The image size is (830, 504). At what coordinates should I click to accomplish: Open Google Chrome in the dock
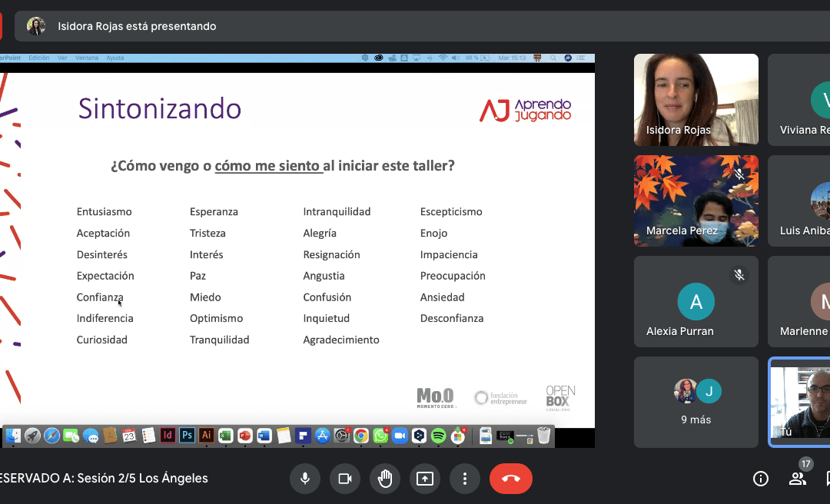pyautogui.click(x=361, y=436)
